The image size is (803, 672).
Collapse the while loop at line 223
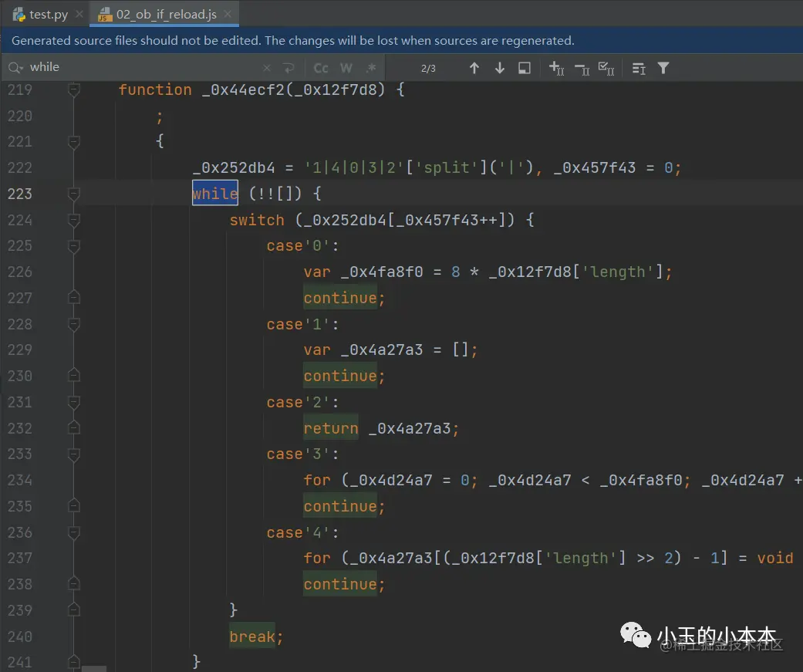point(74,194)
